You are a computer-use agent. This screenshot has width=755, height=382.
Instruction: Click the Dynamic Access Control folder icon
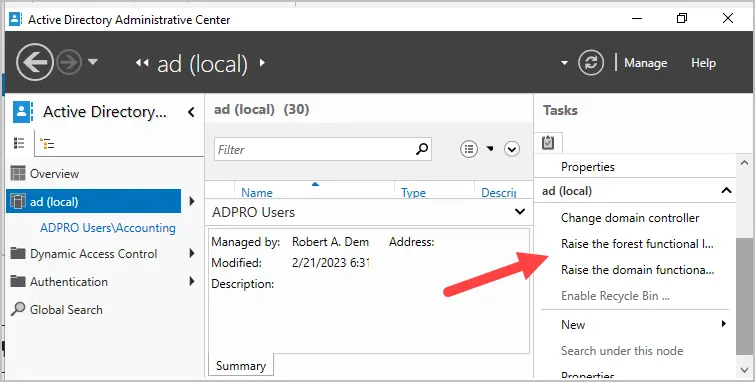(x=18, y=253)
